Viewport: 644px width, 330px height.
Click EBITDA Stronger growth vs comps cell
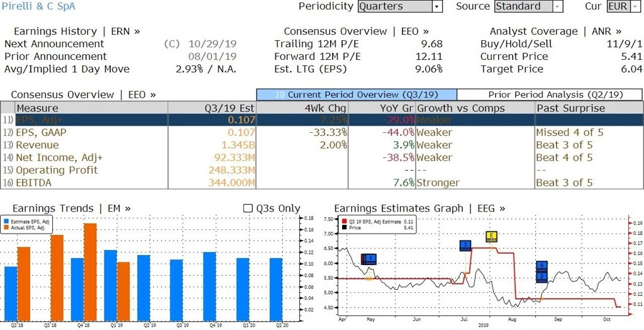tap(438, 183)
